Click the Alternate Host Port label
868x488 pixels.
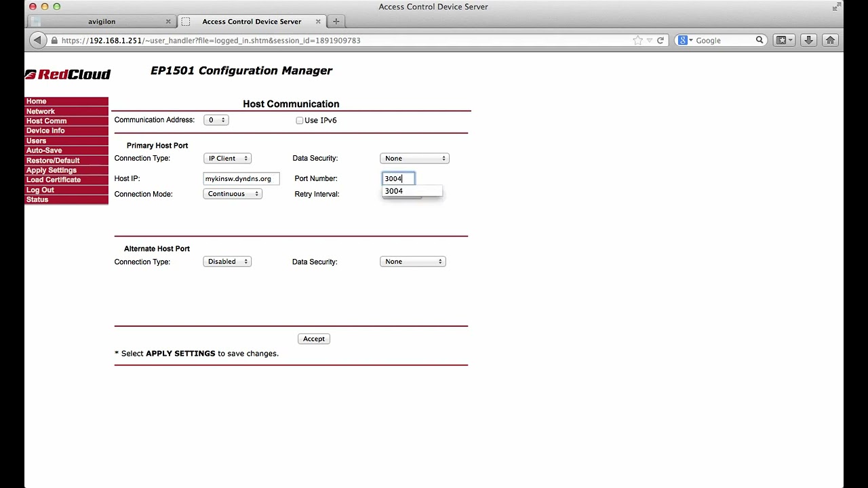click(157, 249)
